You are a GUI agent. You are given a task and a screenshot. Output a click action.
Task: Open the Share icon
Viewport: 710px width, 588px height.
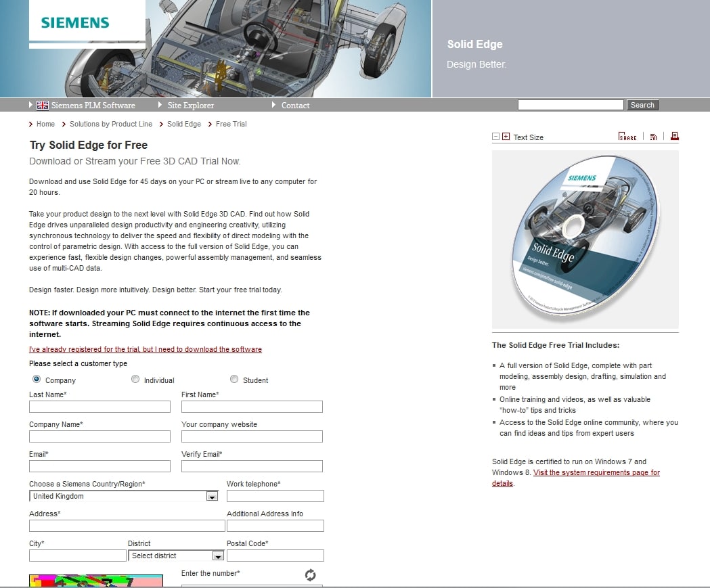click(627, 136)
